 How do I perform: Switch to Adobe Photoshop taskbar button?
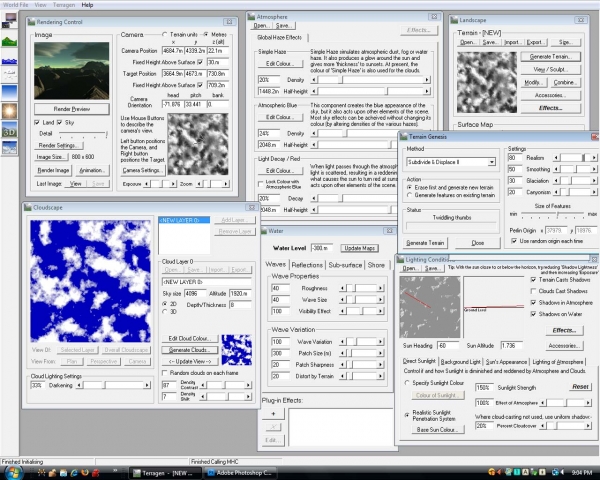pyautogui.click(x=240, y=473)
